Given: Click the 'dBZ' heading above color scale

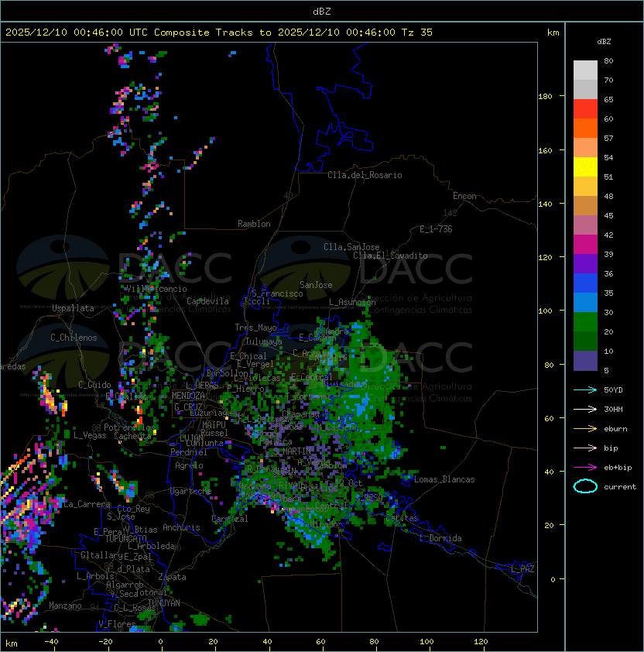Looking at the screenshot, I should pyautogui.click(x=604, y=42).
